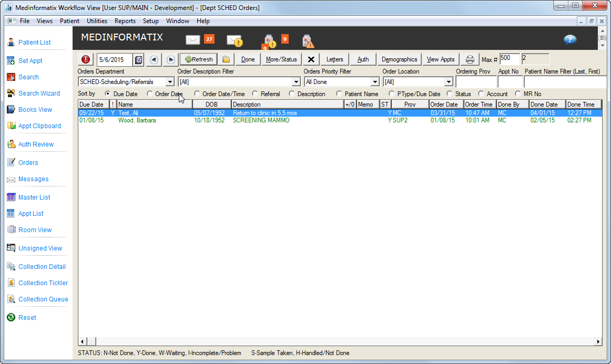This screenshot has width=611, height=364.
Task: Expand Order Location dropdown
Action: click(449, 82)
